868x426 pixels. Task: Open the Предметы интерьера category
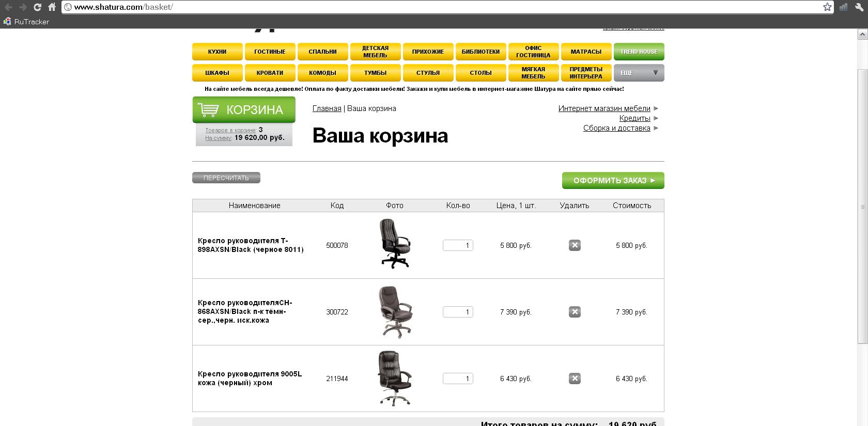[586, 73]
